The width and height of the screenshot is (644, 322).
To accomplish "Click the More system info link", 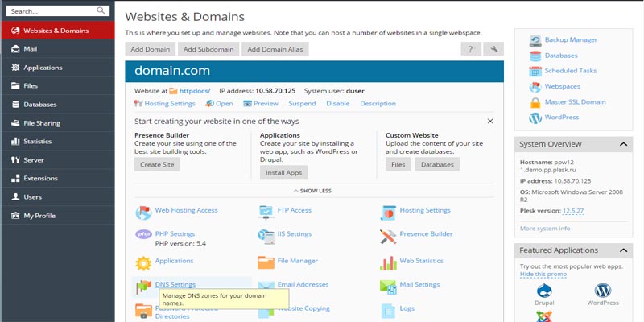I will click(x=545, y=229).
